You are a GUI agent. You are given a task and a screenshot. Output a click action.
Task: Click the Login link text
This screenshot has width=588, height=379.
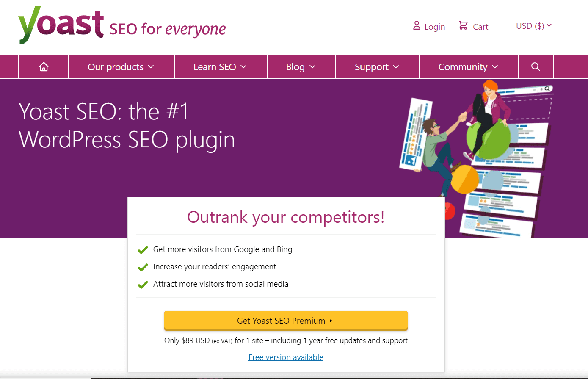click(x=434, y=26)
